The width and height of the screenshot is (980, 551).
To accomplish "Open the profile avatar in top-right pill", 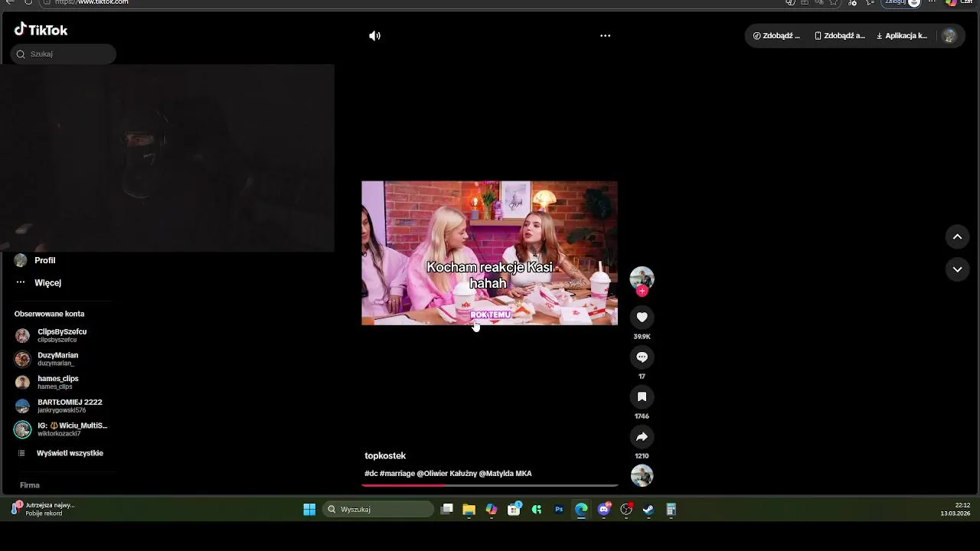I will [949, 36].
